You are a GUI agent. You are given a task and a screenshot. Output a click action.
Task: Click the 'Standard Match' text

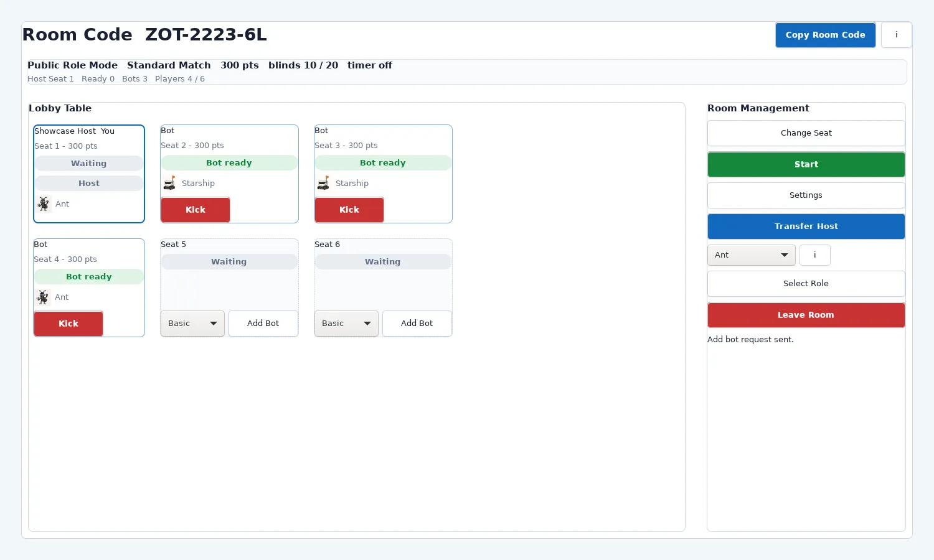[x=169, y=65]
